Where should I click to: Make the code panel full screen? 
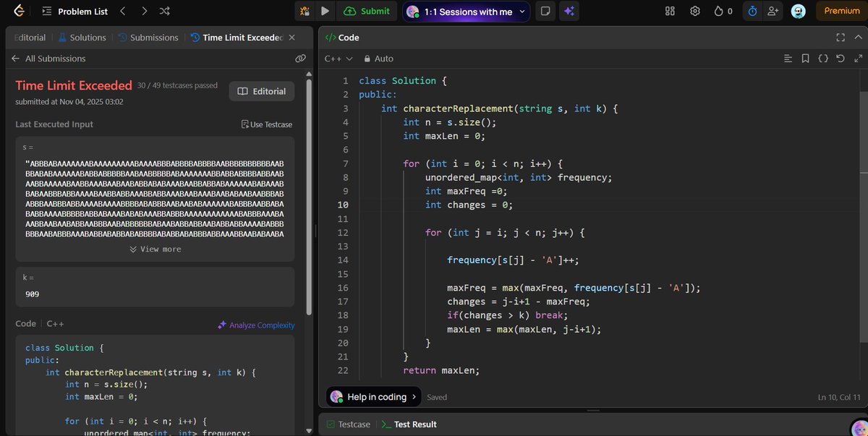pos(841,38)
